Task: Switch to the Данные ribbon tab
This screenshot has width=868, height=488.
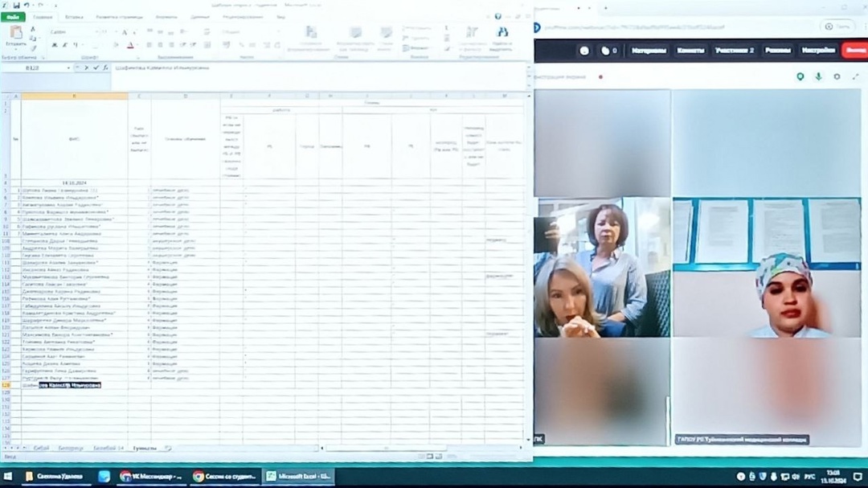Action: pos(200,17)
